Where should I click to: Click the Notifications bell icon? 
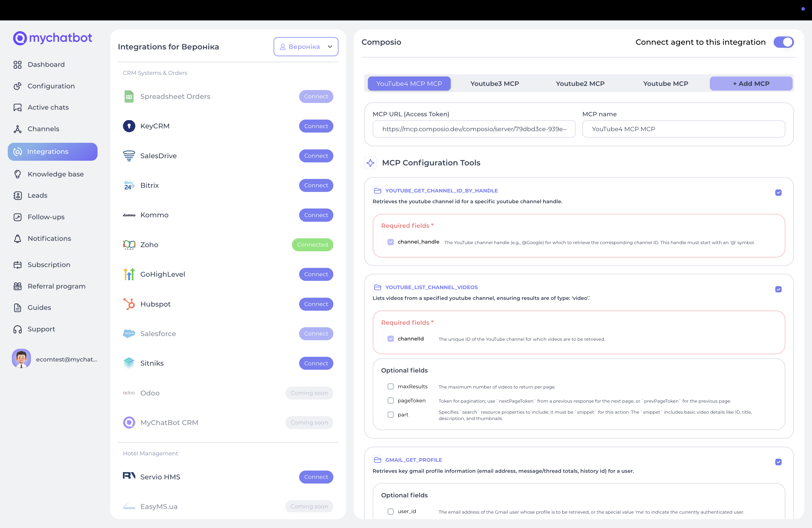(17, 238)
